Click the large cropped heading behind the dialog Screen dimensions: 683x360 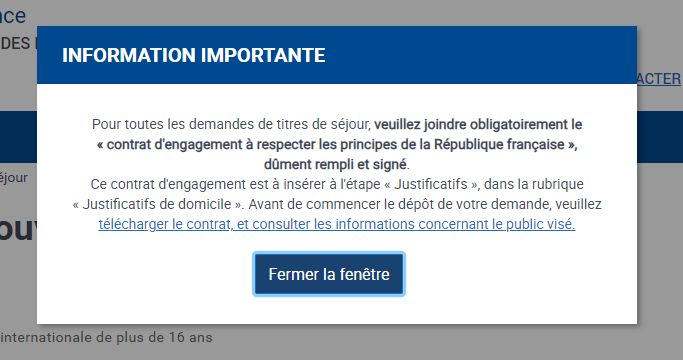(17, 228)
